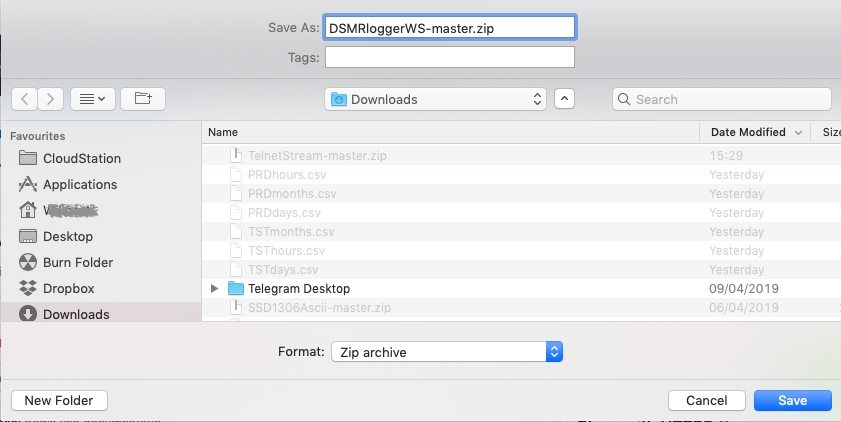Open the Downloads location popup
The height and width of the screenshot is (422, 841).
[436, 99]
